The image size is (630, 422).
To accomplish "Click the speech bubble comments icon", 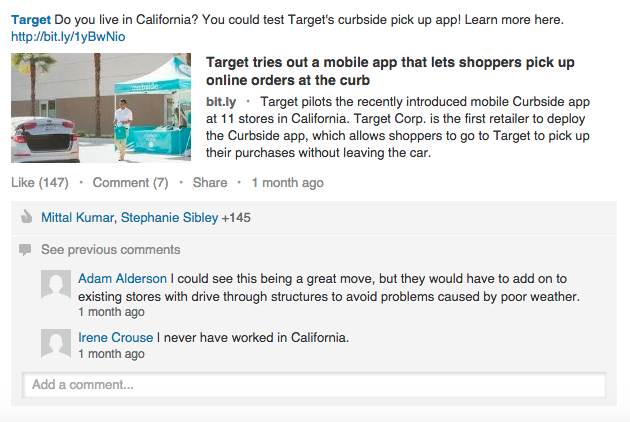I will click(25, 250).
